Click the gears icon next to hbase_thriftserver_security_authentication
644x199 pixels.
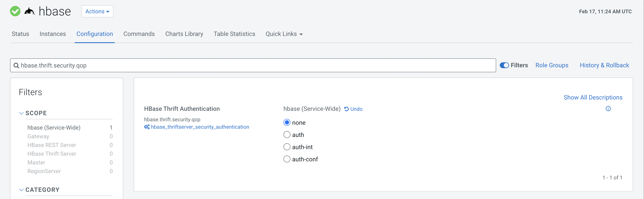147,127
